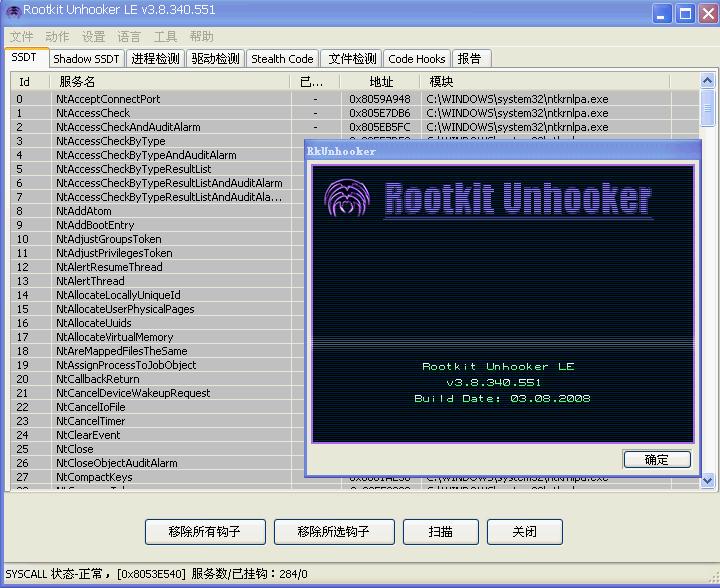The image size is (720, 588).
Task: Select the NtCloseObjectAuditAlarm row
Action: point(158,463)
